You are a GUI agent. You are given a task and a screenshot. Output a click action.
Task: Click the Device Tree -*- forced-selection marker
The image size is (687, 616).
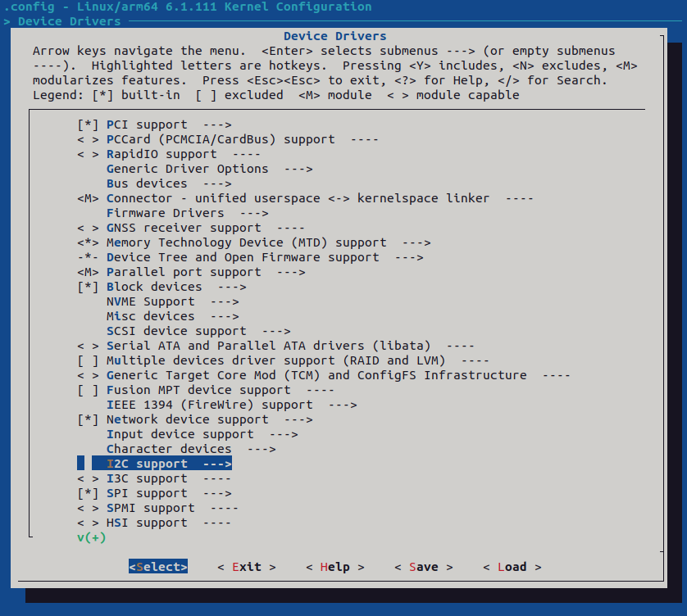coord(88,257)
